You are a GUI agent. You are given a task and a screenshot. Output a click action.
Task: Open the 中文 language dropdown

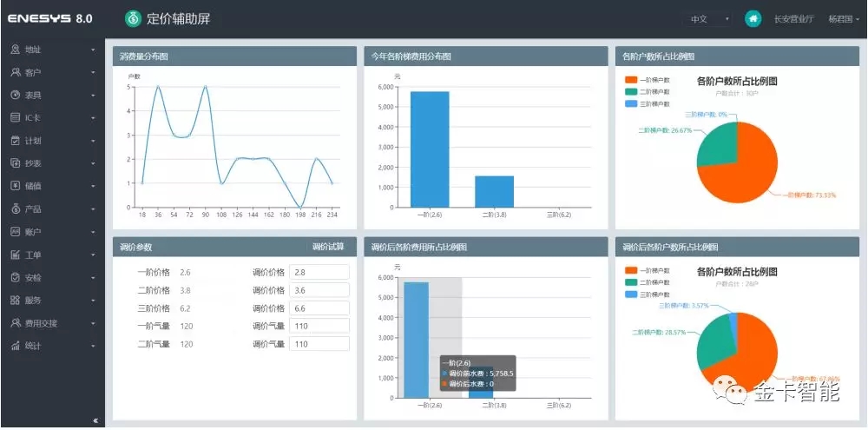click(x=708, y=19)
